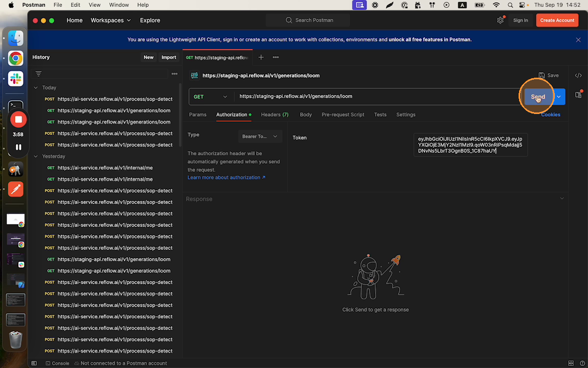Open Explore in top navigation
588x368 pixels.
click(150, 20)
